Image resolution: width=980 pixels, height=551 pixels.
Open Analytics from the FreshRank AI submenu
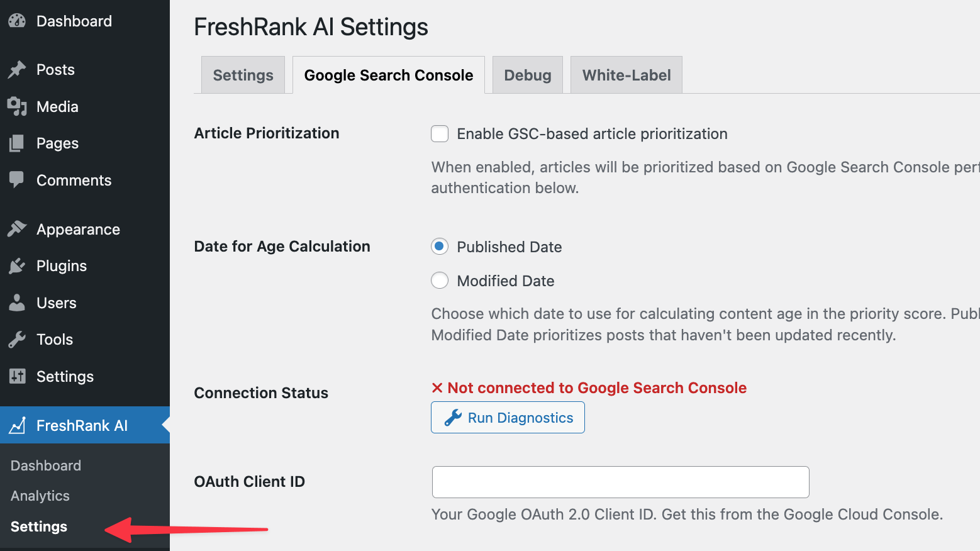point(40,496)
